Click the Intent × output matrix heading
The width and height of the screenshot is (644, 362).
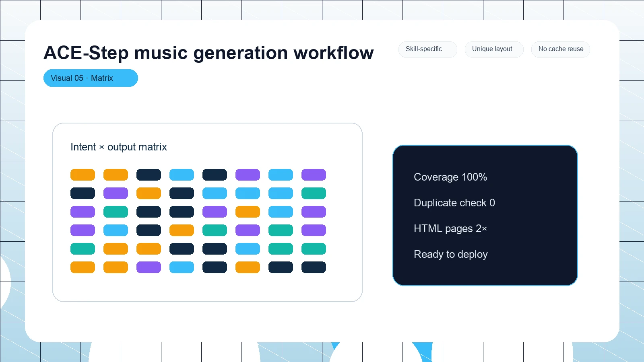coord(119,147)
